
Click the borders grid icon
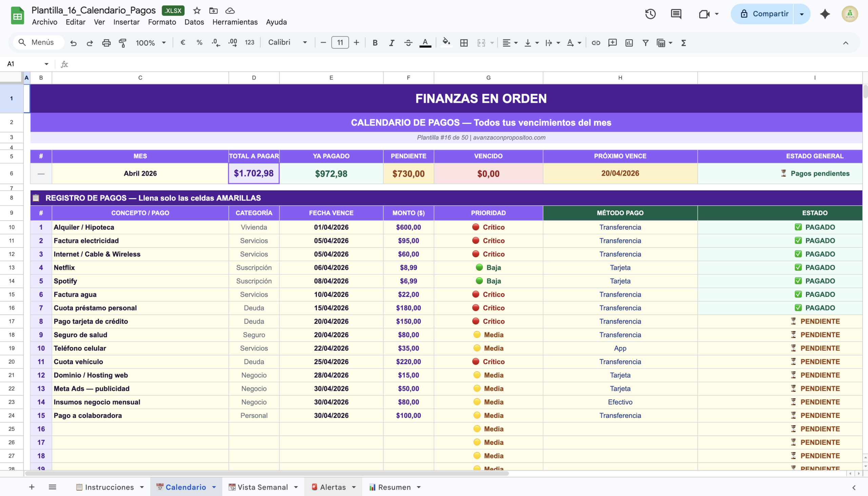[x=463, y=43]
